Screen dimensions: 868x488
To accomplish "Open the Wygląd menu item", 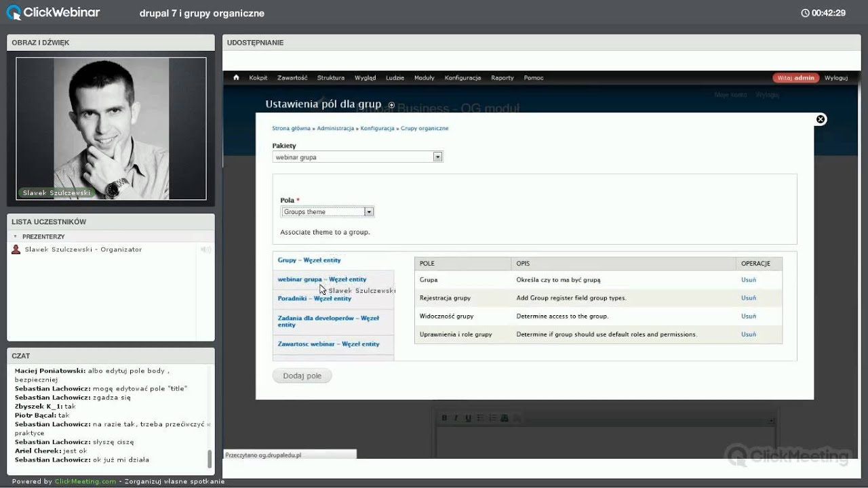I will pos(365,78).
